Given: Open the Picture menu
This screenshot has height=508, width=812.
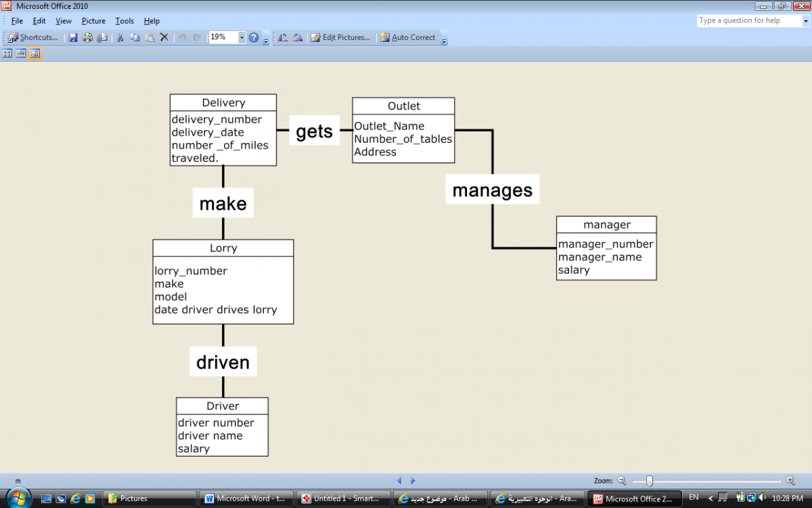Looking at the screenshot, I should (93, 21).
